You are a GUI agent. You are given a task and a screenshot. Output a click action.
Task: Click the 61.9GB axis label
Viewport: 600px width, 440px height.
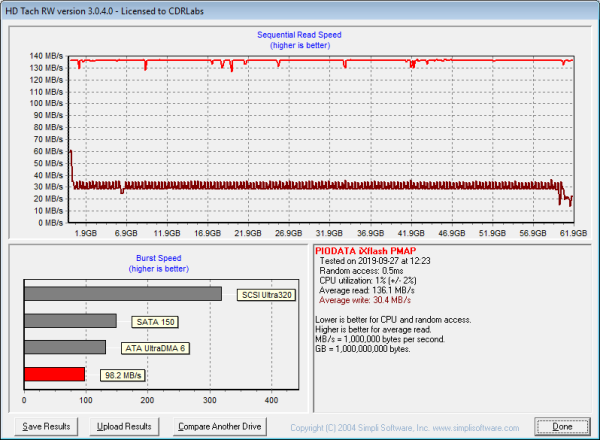(573, 233)
